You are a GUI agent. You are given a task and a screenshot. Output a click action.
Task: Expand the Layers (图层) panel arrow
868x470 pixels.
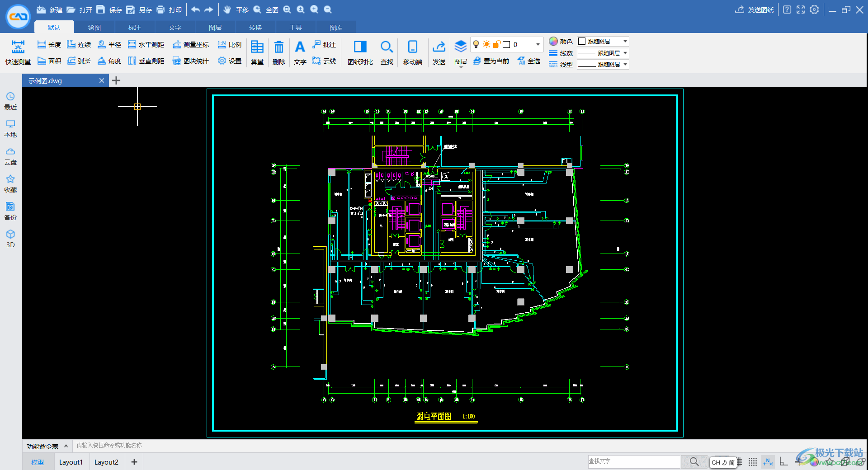coord(461,67)
